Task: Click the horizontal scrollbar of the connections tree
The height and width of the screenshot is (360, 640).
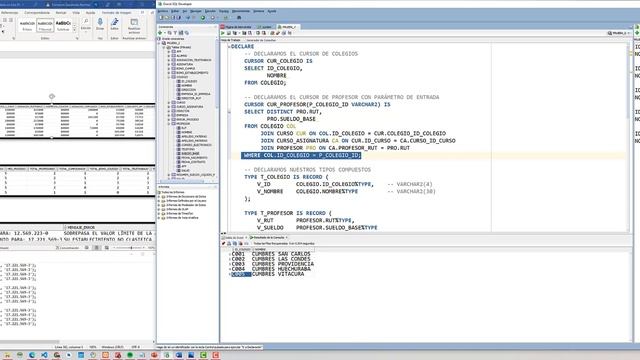Action: [x=182, y=181]
